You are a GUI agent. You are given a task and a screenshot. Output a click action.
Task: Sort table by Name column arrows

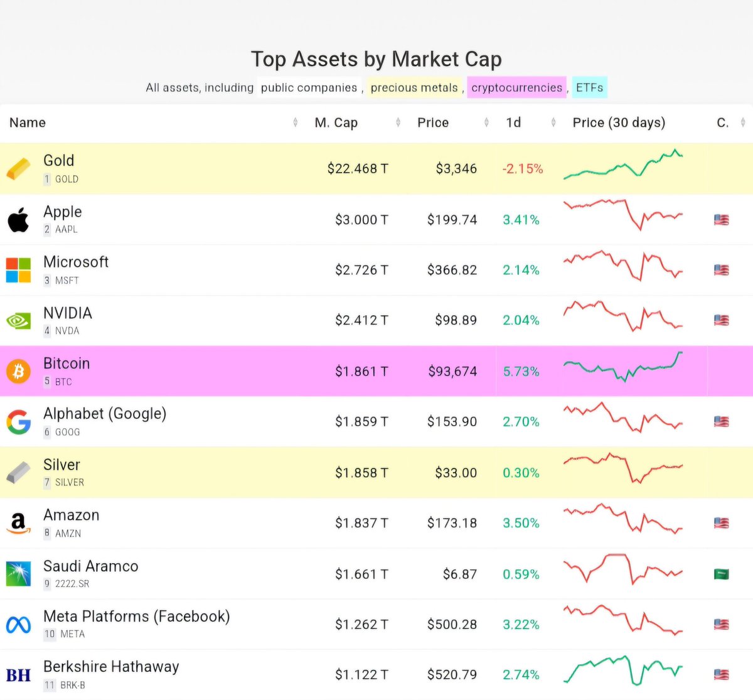click(x=296, y=122)
